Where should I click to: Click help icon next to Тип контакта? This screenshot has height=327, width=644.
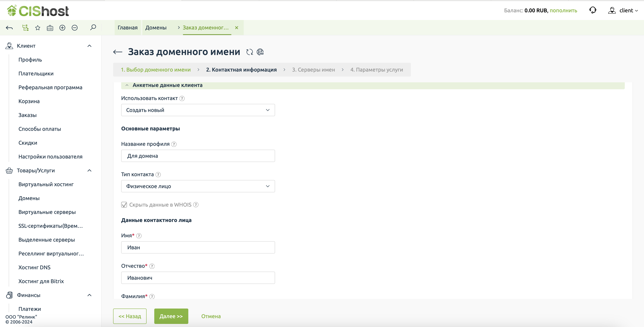[x=158, y=174]
